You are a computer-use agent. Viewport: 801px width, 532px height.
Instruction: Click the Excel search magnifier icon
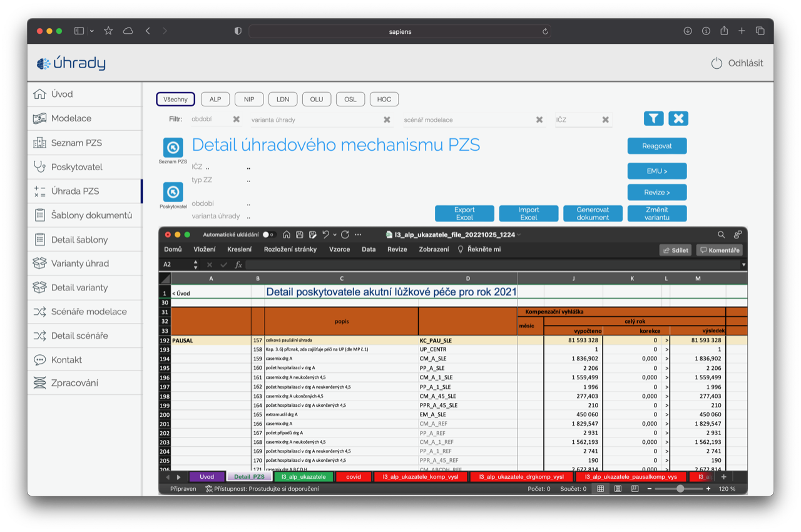pyautogui.click(x=721, y=235)
